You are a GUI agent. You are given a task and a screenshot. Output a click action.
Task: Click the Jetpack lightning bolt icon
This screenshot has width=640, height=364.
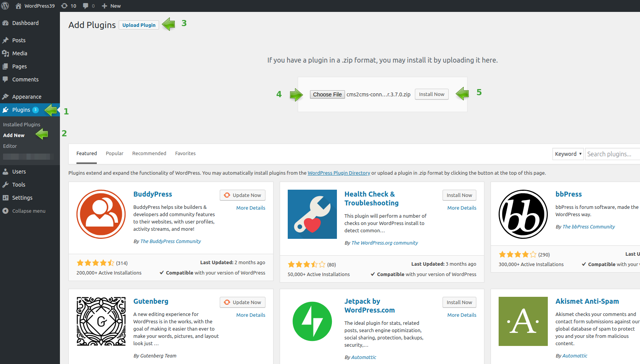coord(312,321)
